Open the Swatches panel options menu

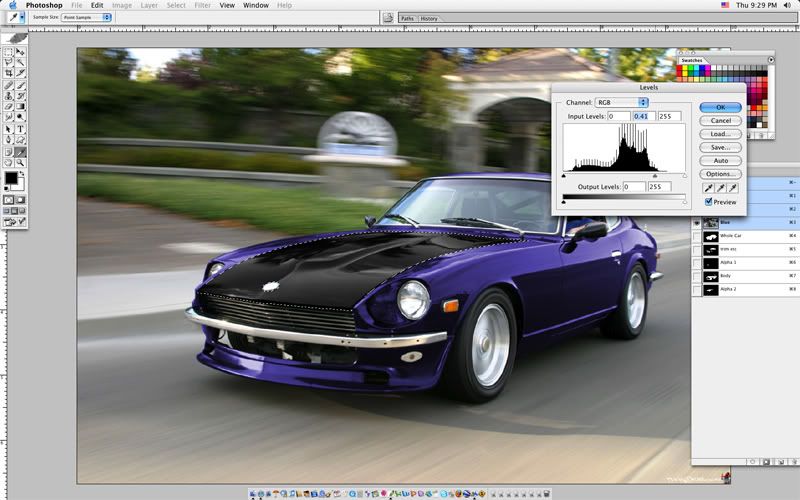pos(771,60)
